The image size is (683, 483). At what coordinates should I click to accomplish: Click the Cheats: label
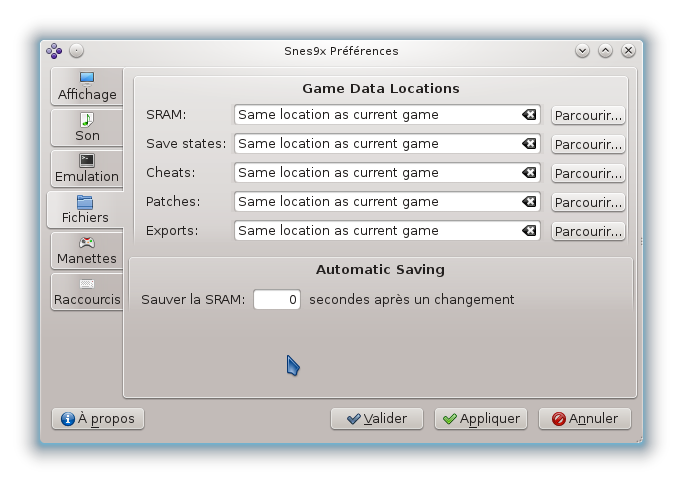point(170,172)
